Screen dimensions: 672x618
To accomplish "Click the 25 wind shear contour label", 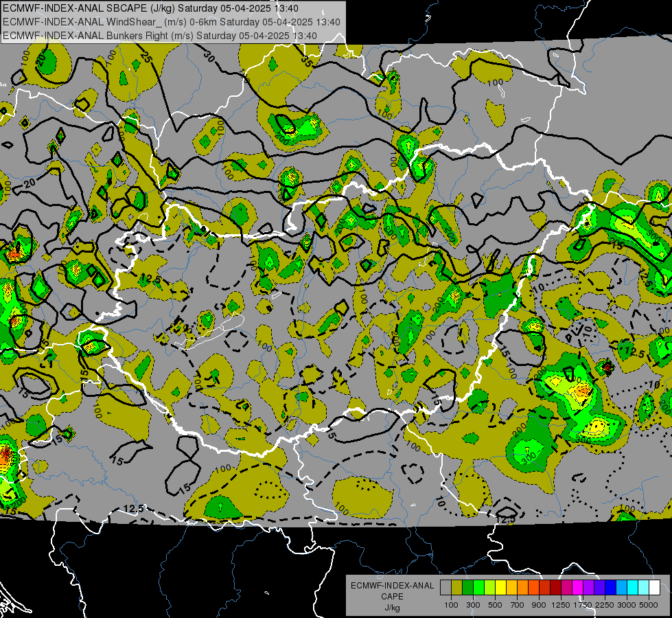I will 146,56.
